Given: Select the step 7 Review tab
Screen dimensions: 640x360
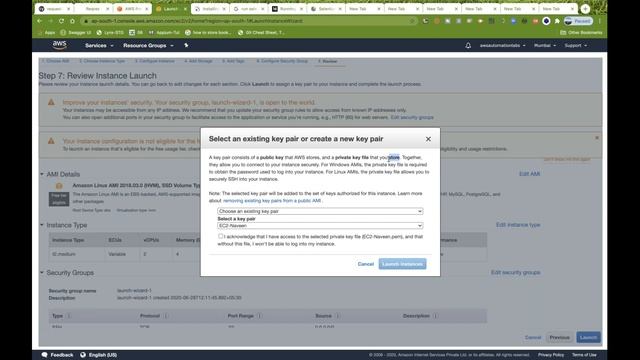Looking at the screenshot, I should (x=328, y=61).
